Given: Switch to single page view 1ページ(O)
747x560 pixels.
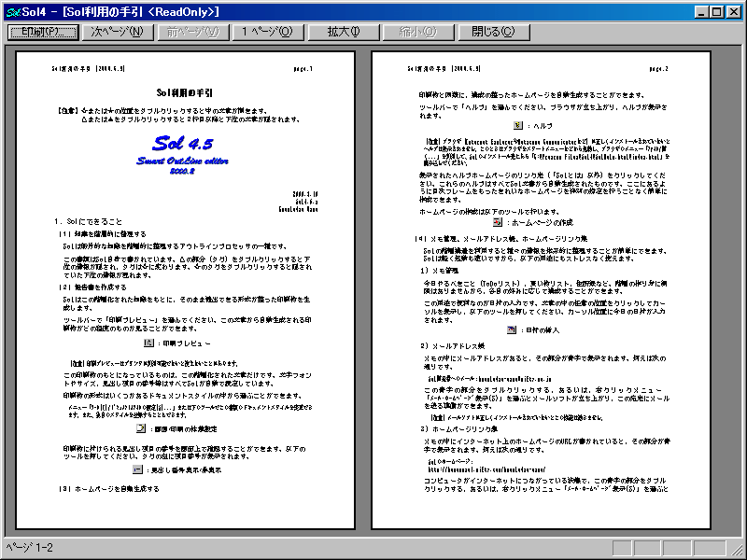Looking at the screenshot, I should [x=268, y=32].
